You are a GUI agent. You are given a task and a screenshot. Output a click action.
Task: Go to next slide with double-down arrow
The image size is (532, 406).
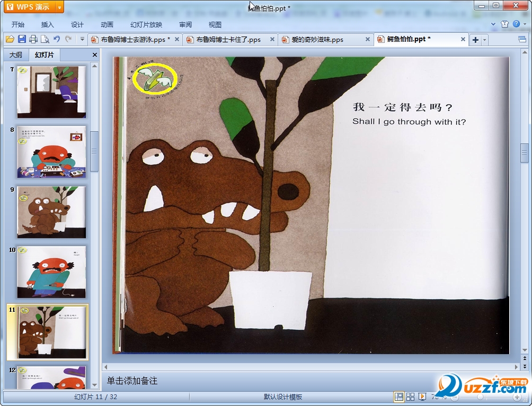click(x=525, y=366)
